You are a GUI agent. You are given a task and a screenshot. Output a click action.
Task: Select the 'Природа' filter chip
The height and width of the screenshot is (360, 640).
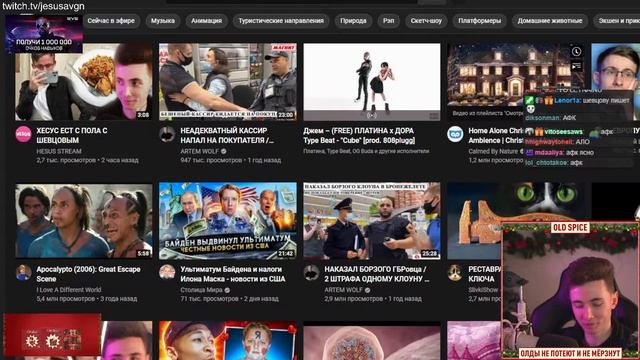(x=353, y=21)
